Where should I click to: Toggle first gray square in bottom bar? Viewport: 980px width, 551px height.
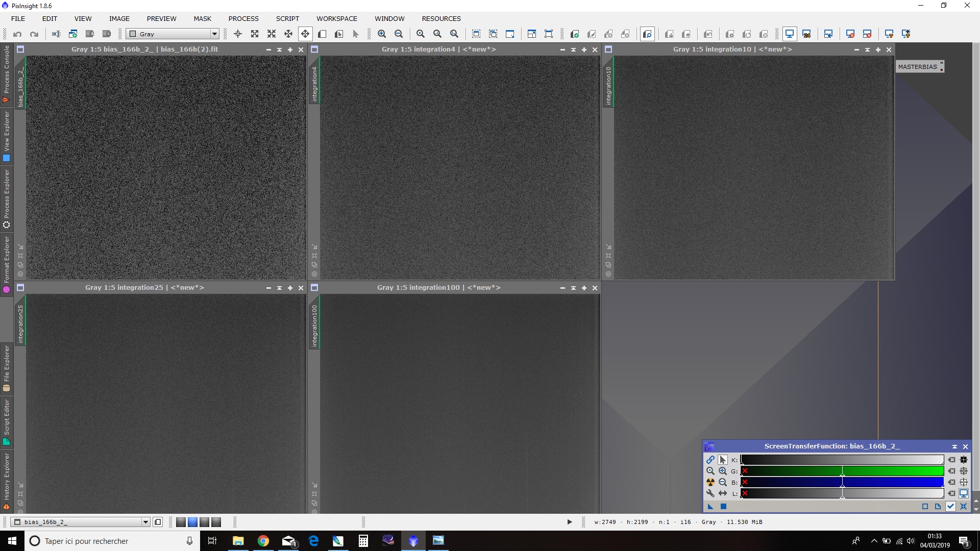click(x=181, y=522)
